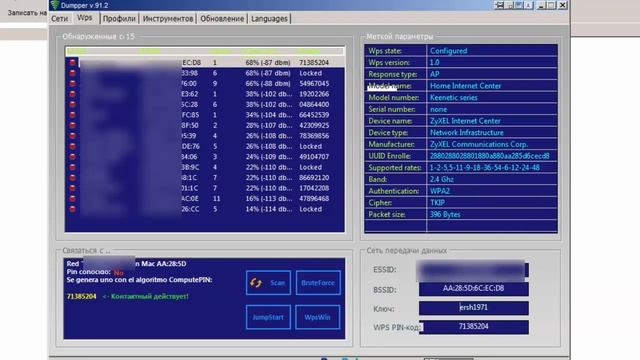
Task: Click red icon of row with PIN 47896468
Action: pos(73,198)
